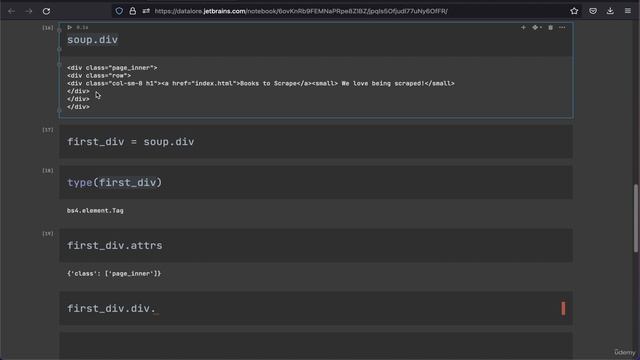The image size is (640, 360).
Task: Click the Books to Scrape output line
Action: pyautogui.click(x=261, y=83)
